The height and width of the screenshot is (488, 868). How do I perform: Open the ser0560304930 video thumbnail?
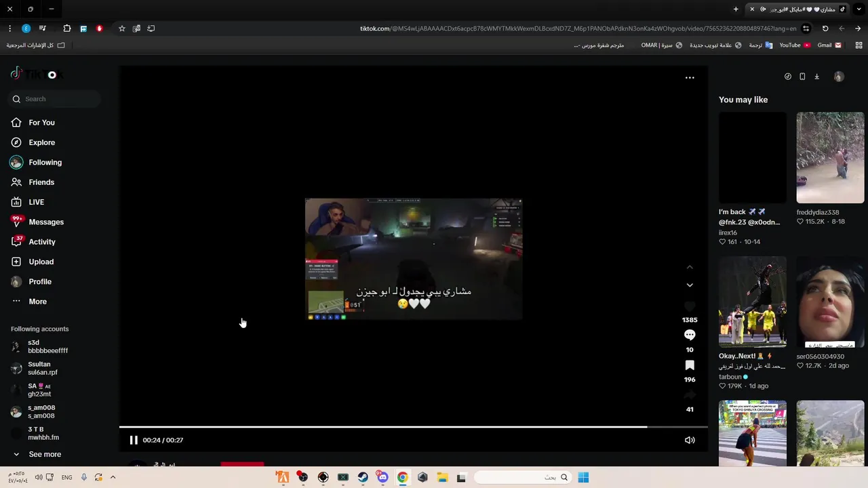click(x=830, y=302)
